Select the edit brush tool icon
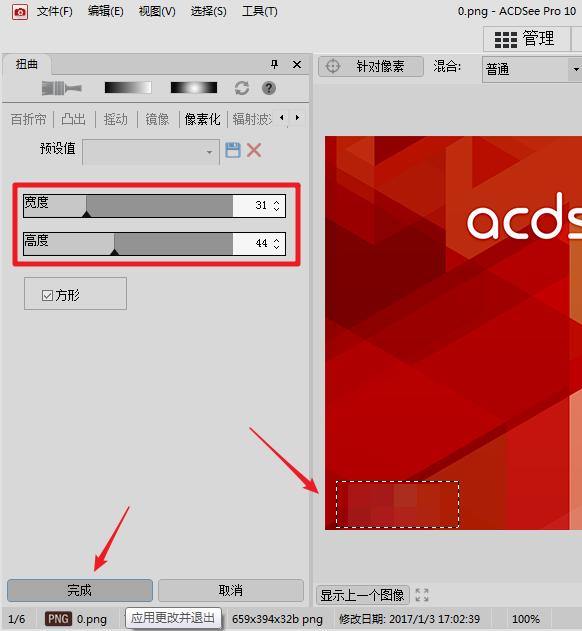Screen dimensions: 582x631 [62, 88]
